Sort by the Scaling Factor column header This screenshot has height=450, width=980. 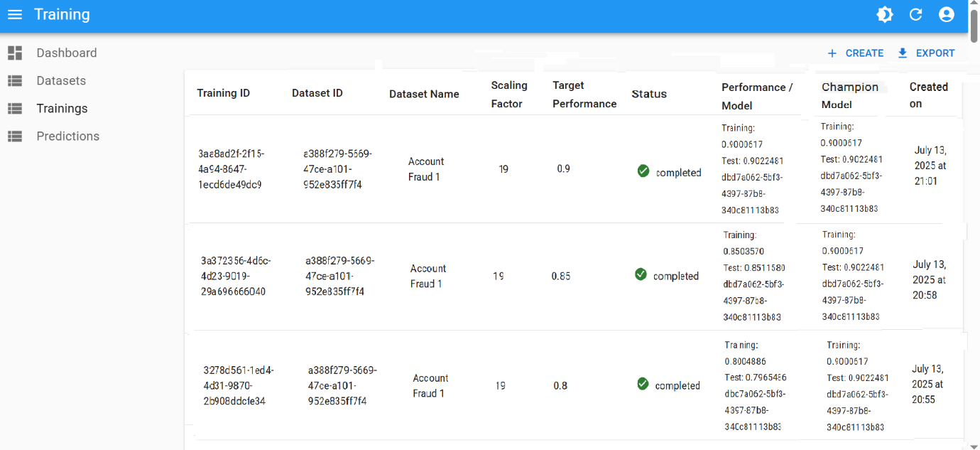coord(508,94)
